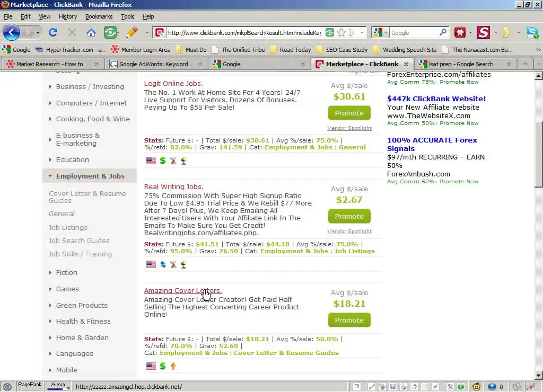Image resolution: width=543 pixels, height=392 pixels.
Task: Click the bookmark star in address bar
Action: click(x=341, y=32)
